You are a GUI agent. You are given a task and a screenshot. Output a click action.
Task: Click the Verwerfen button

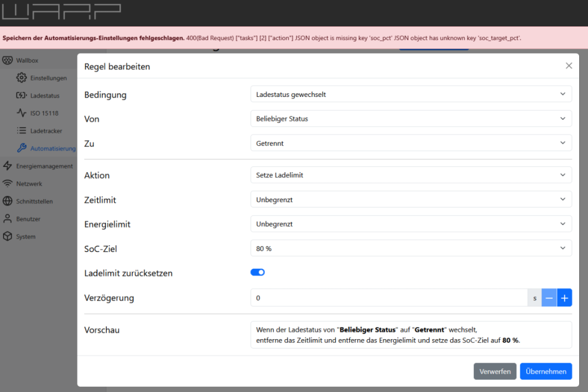pyautogui.click(x=495, y=371)
